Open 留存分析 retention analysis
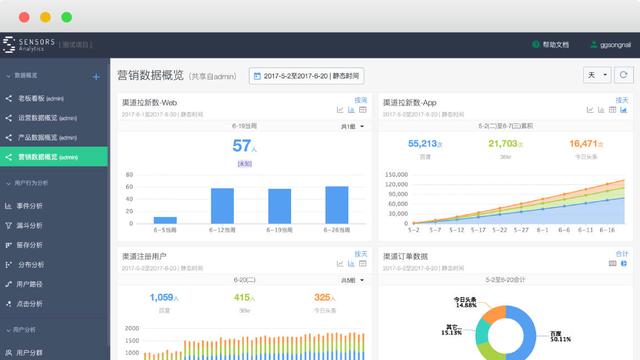The image size is (640, 360). pyautogui.click(x=29, y=245)
